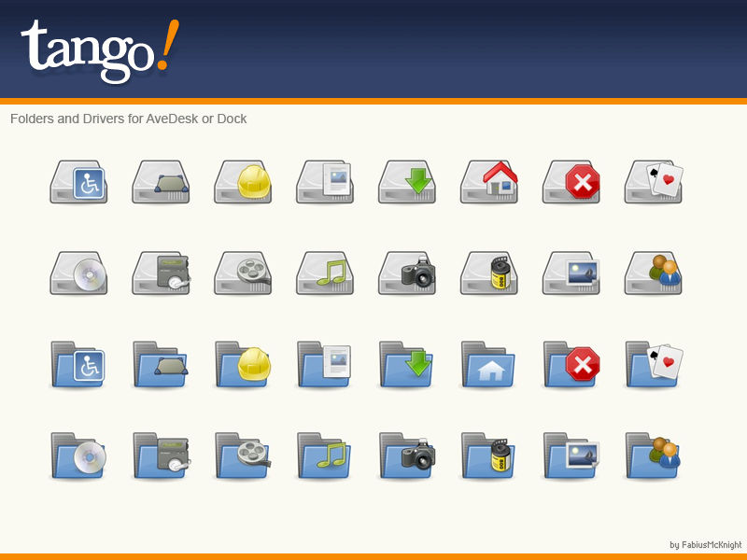Click the green download arrow drive icon
747x560 pixels.
(406, 182)
